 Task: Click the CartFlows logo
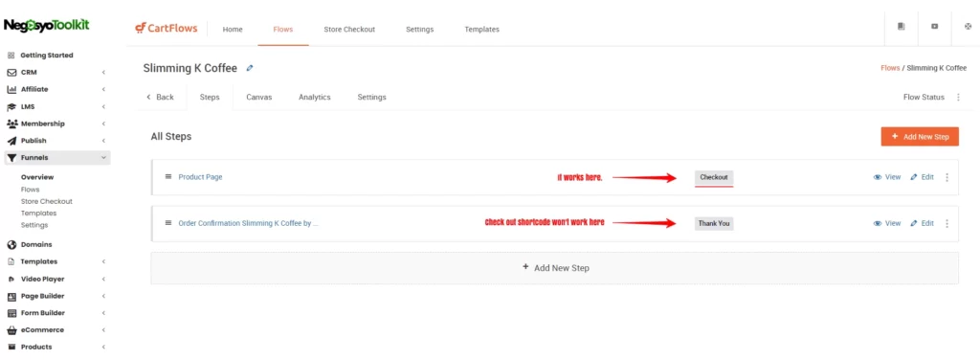tap(167, 28)
